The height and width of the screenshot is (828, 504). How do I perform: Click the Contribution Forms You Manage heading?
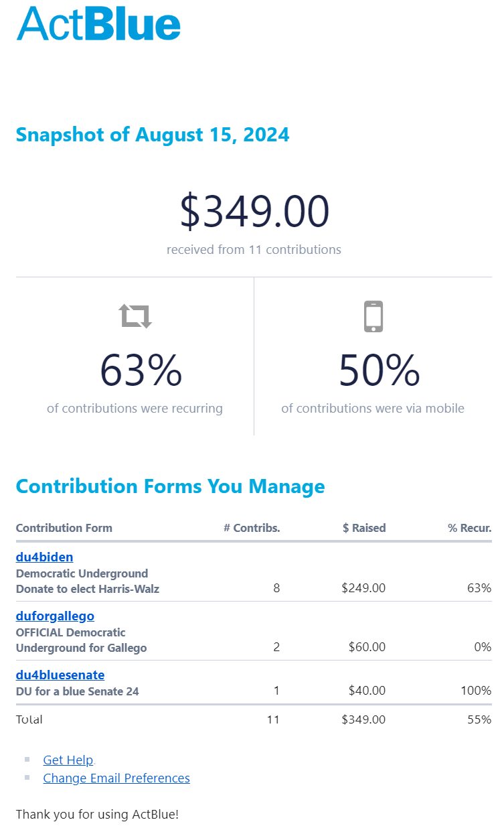tap(170, 486)
